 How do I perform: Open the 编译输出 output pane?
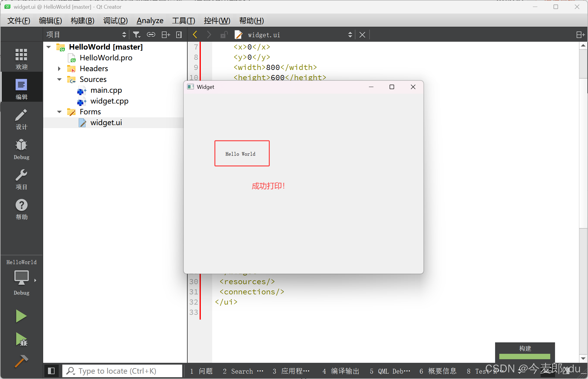pyautogui.click(x=341, y=371)
